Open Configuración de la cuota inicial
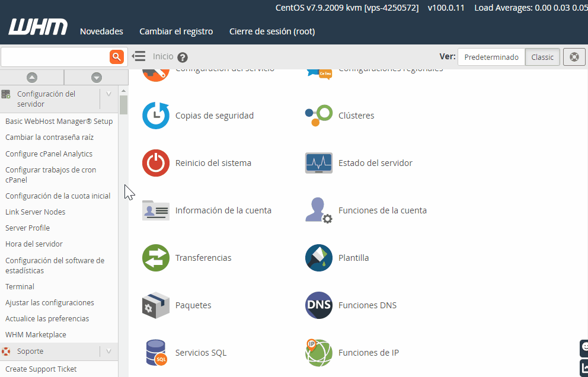The width and height of the screenshot is (588, 377). click(x=59, y=196)
